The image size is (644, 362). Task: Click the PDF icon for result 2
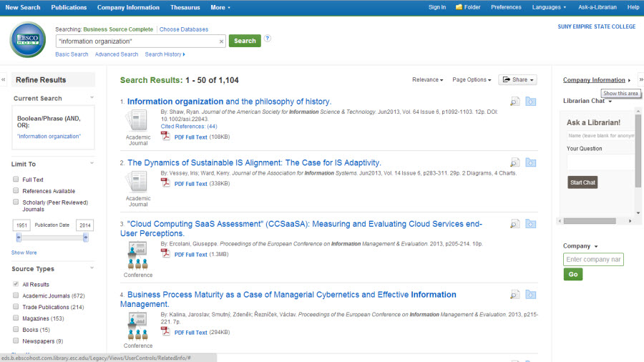165,182
